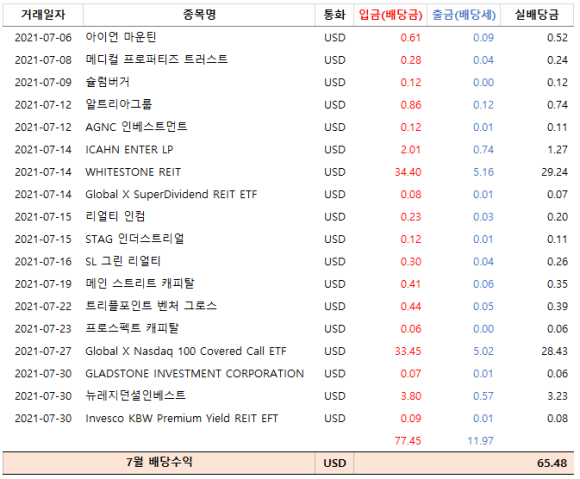Select the 뉴레지던셜인베스트 cell

[135, 396]
